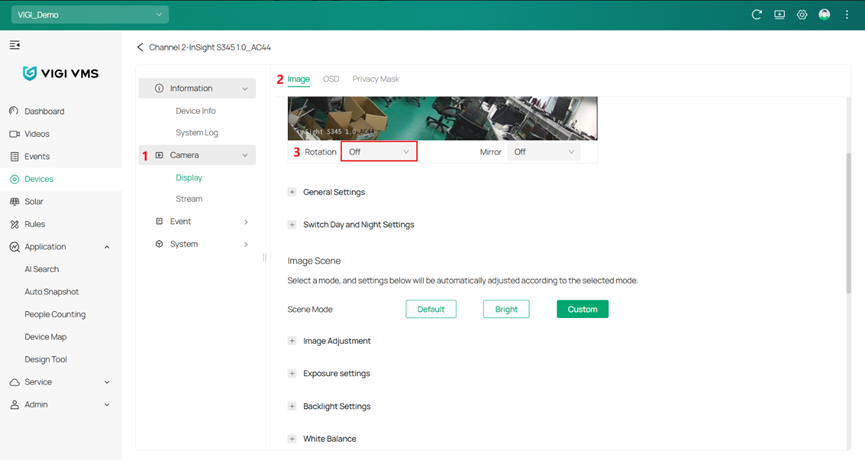Open the Rotation dropdown

tap(379, 152)
